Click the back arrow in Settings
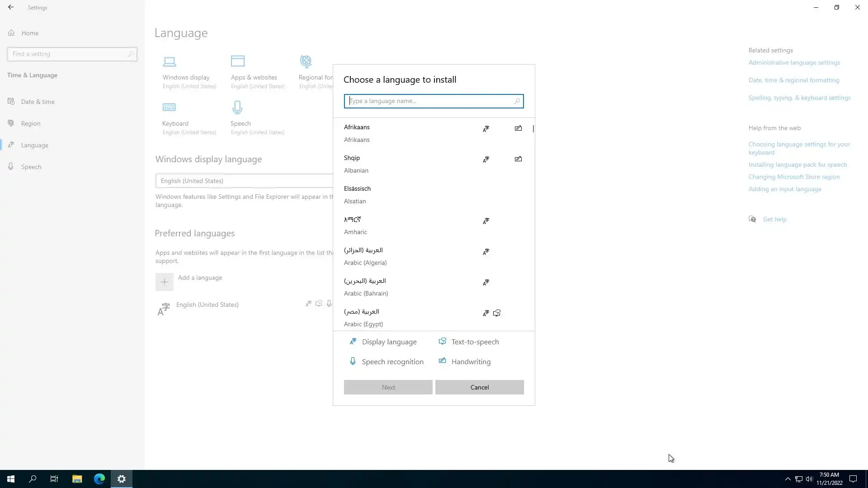868x488 pixels. (11, 7)
